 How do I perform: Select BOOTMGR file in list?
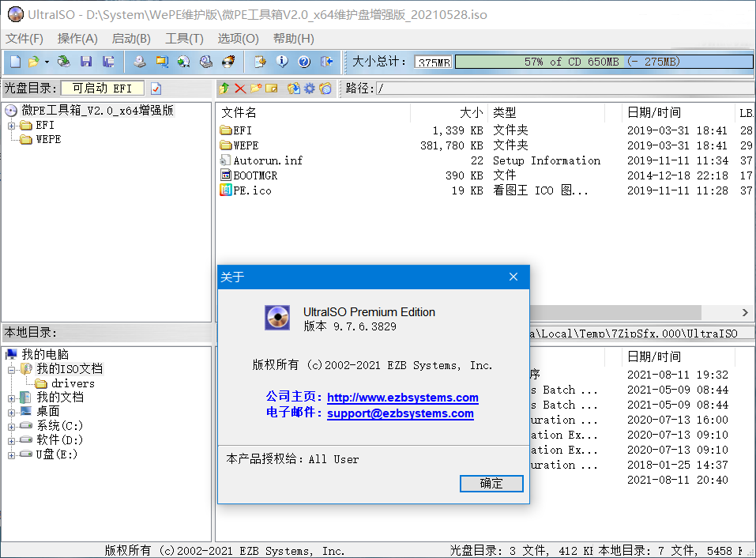pyautogui.click(x=255, y=175)
